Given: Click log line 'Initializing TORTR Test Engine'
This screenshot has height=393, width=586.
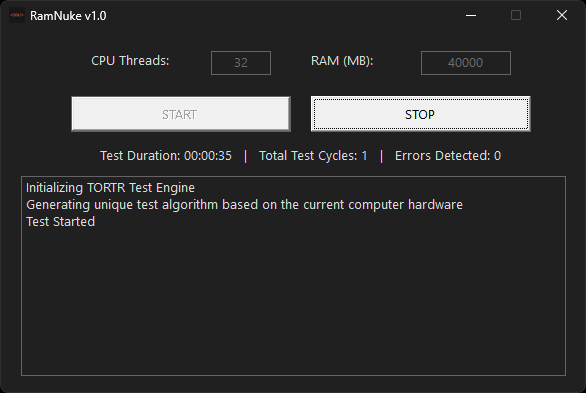Looking at the screenshot, I should 110,188.
